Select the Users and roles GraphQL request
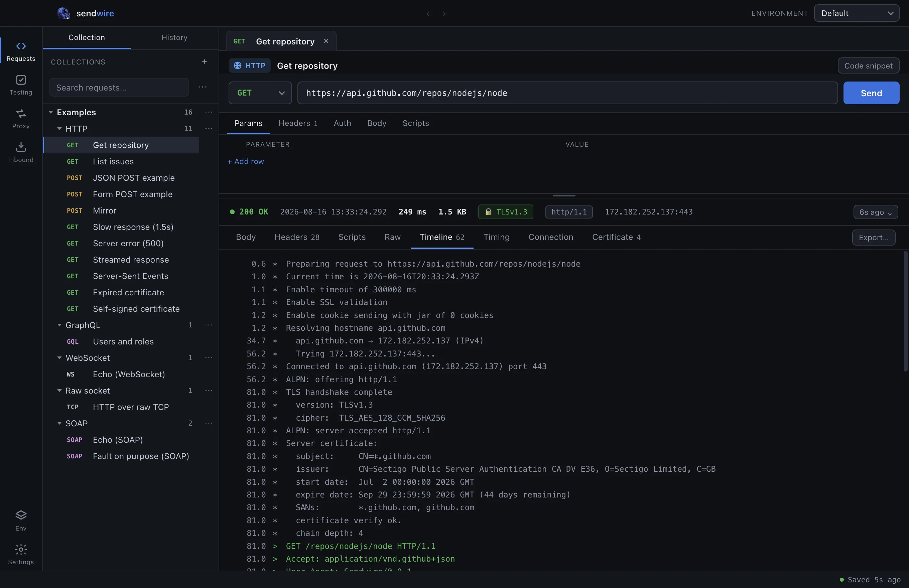 point(121,342)
